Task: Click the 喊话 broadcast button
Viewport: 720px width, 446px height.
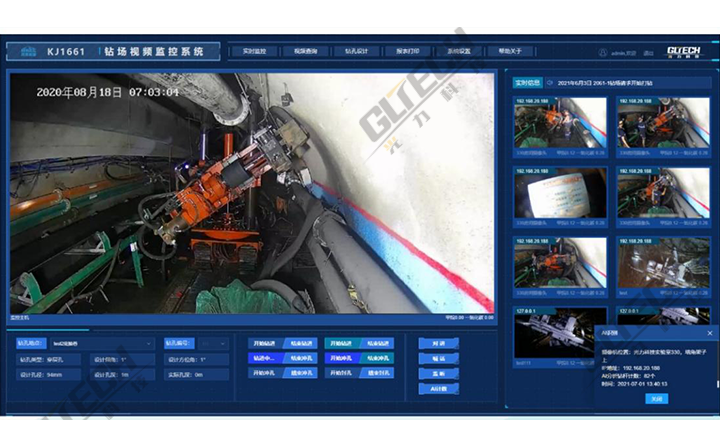Action: tap(439, 359)
